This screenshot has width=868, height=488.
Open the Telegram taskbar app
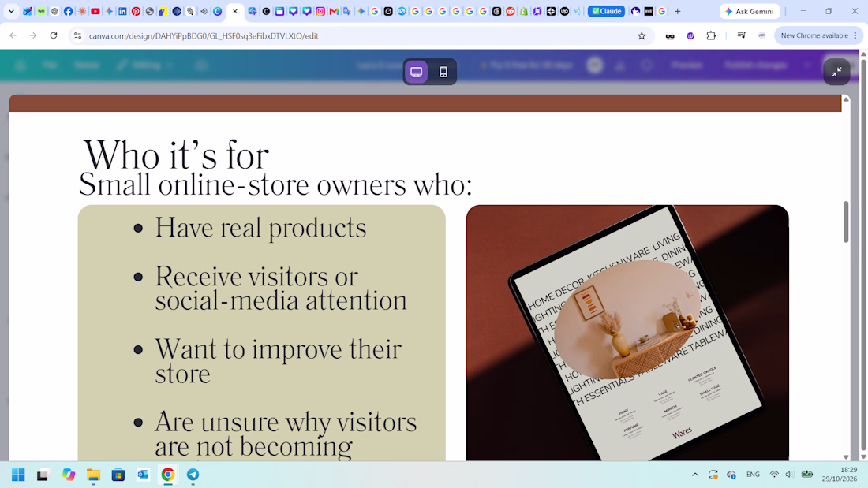193,475
